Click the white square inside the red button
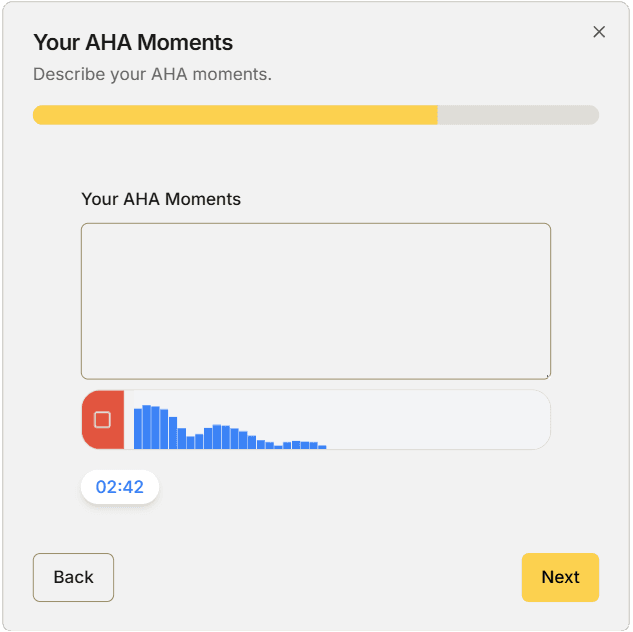The height and width of the screenshot is (632, 633). coord(102,420)
